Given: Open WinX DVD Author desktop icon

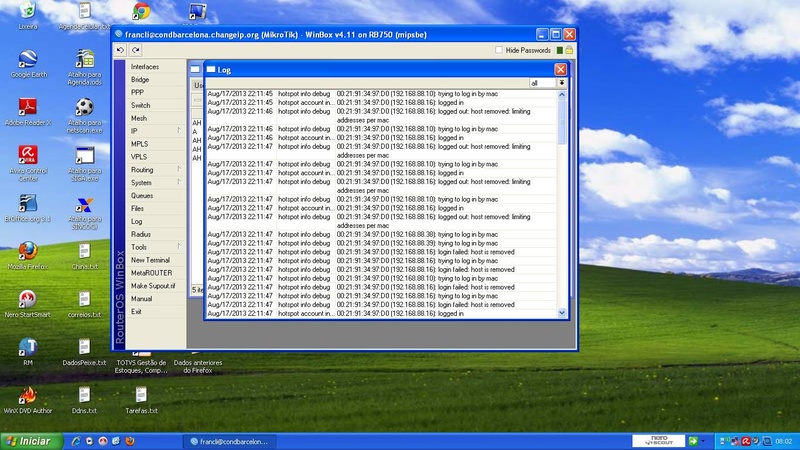Looking at the screenshot, I should (28, 400).
